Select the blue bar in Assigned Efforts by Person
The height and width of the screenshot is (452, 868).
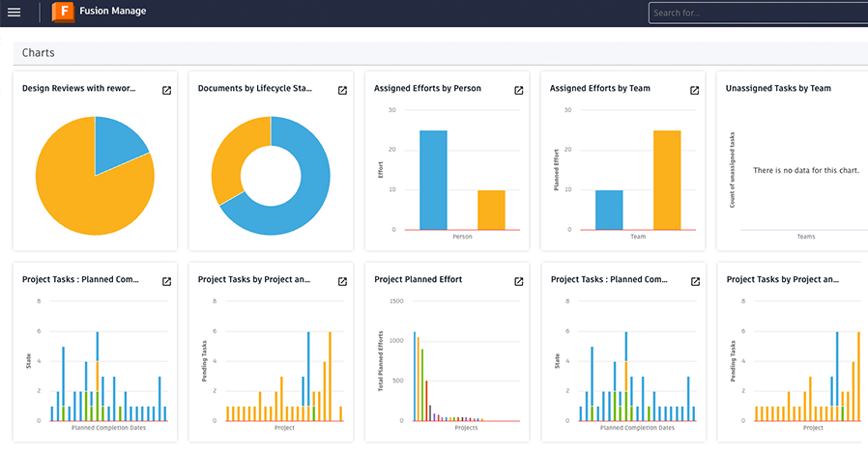[x=433, y=180]
